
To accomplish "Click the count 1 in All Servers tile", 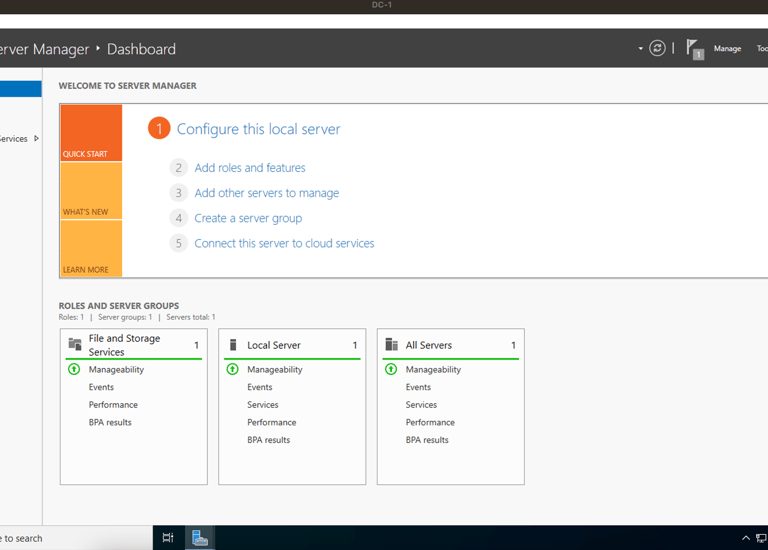I will pos(513,345).
